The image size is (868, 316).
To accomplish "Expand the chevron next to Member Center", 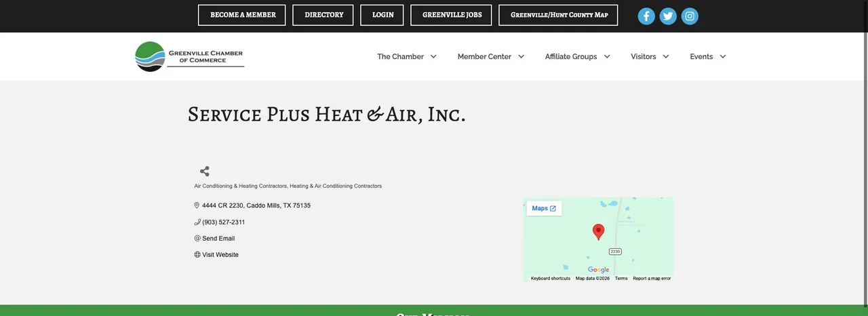I will 521,57.
